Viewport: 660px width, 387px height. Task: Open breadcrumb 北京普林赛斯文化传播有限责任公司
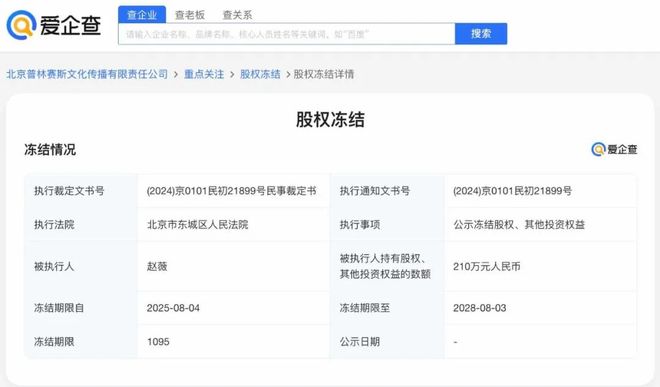[87, 74]
